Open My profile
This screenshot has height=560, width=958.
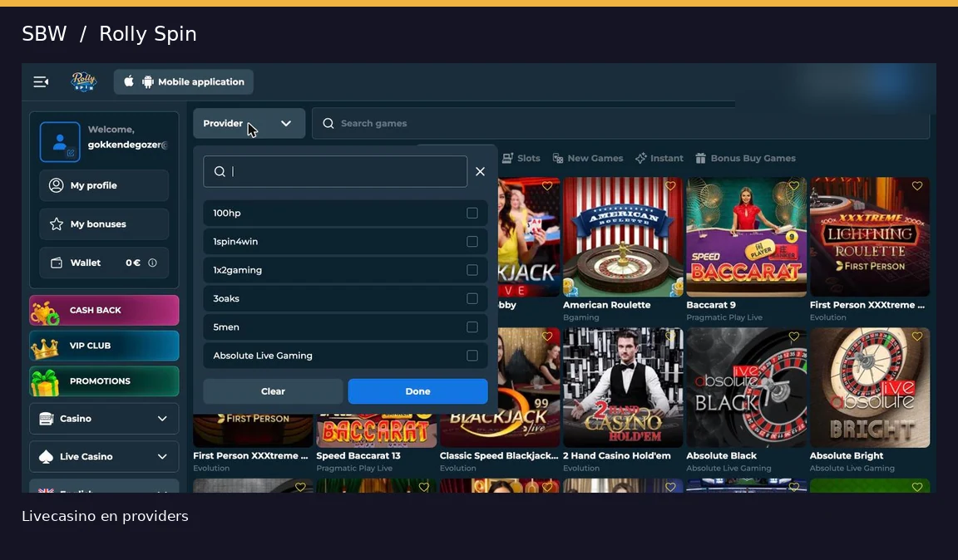[x=104, y=185]
